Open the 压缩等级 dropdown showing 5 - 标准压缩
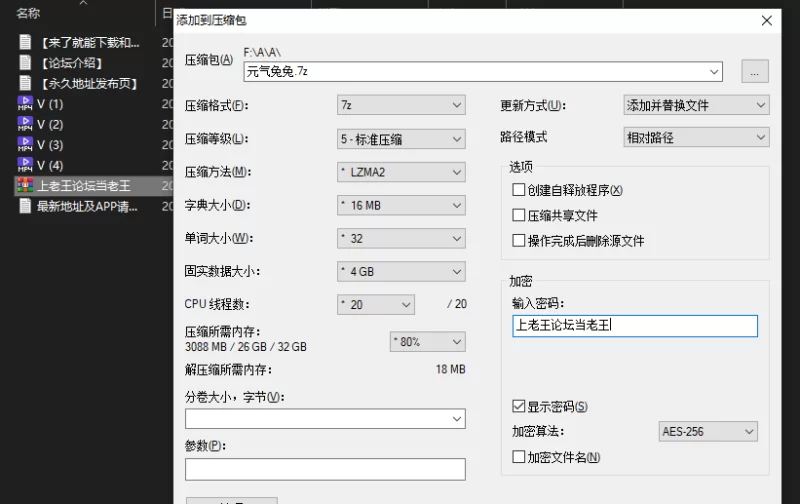Image resolution: width=800 pixels, height=504 pixels. 401,139
